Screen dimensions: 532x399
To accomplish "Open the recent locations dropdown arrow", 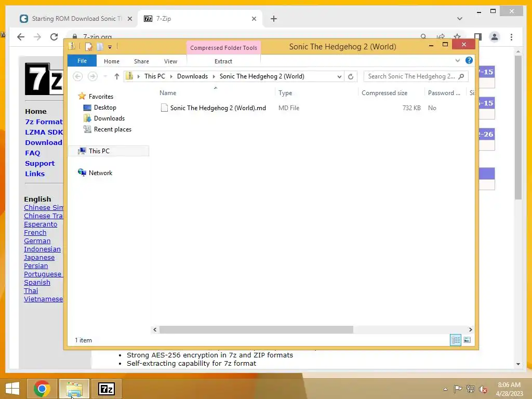I will 105,76.
